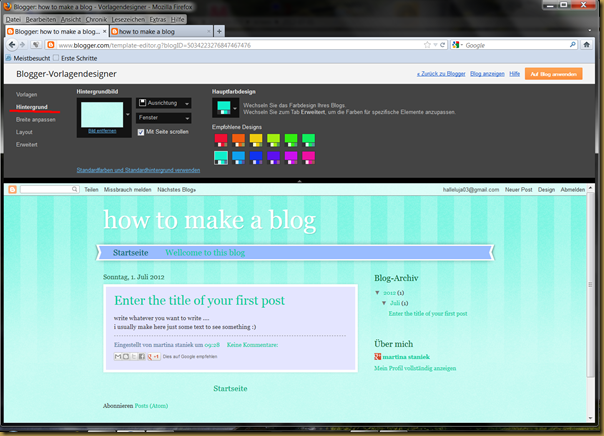This screenshot has height=436, width=604.
Task: Select Breite anpassen in sidebar
Action: coord(36,119)
